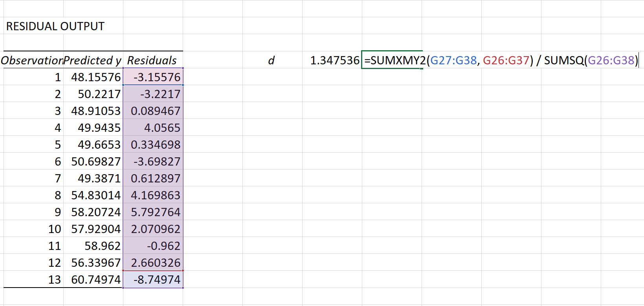The height and width of the screenshot is (306, 644).
Task: Select predicted value 48.91053
Action: [x=93, y=111]
